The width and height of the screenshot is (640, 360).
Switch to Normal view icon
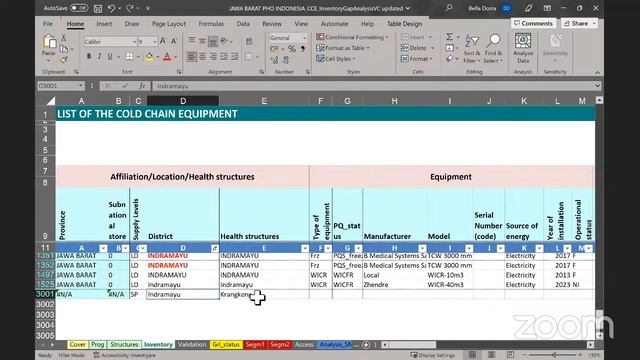[x=472, y=355]
